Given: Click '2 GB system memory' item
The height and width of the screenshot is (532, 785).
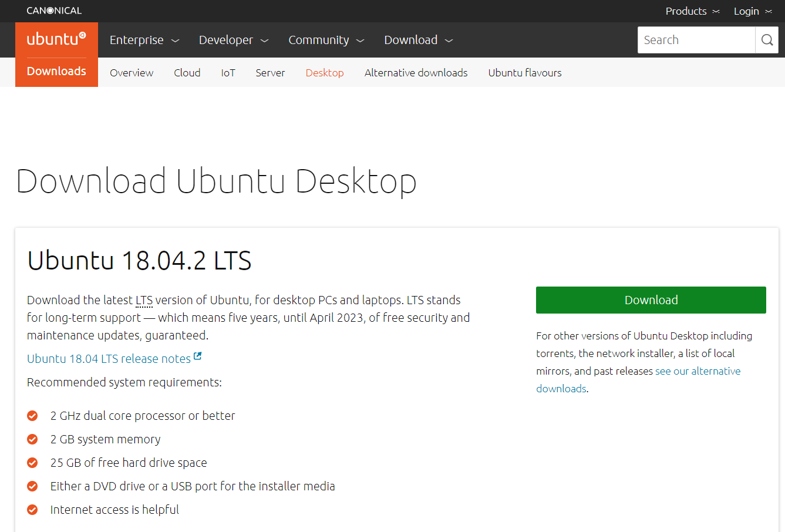Looking at the screenshot, I should tap(106, 439).
